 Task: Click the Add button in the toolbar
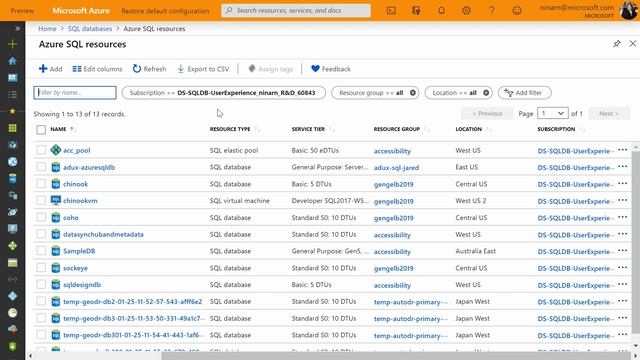[x=50, y=69]
